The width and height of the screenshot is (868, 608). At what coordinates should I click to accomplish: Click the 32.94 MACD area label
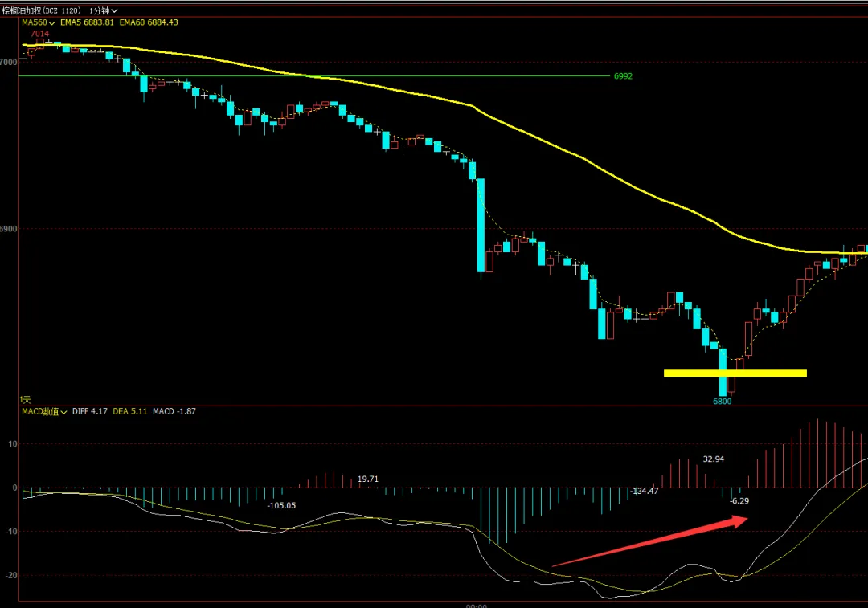[714, 459]
